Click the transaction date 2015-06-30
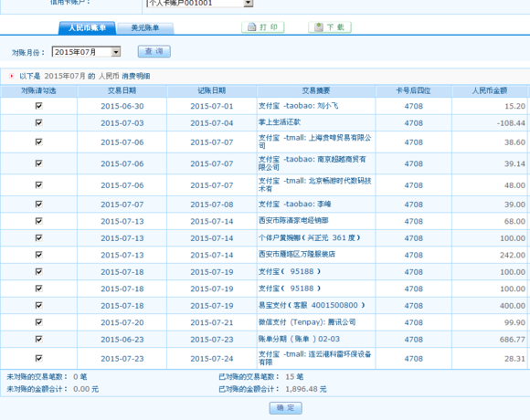The image size is (530, 420). click(122, 106)
